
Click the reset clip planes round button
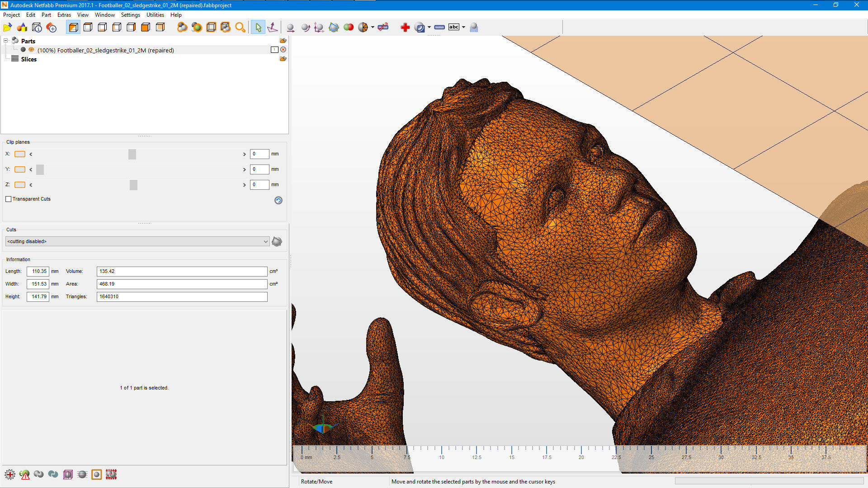(278, 201)
